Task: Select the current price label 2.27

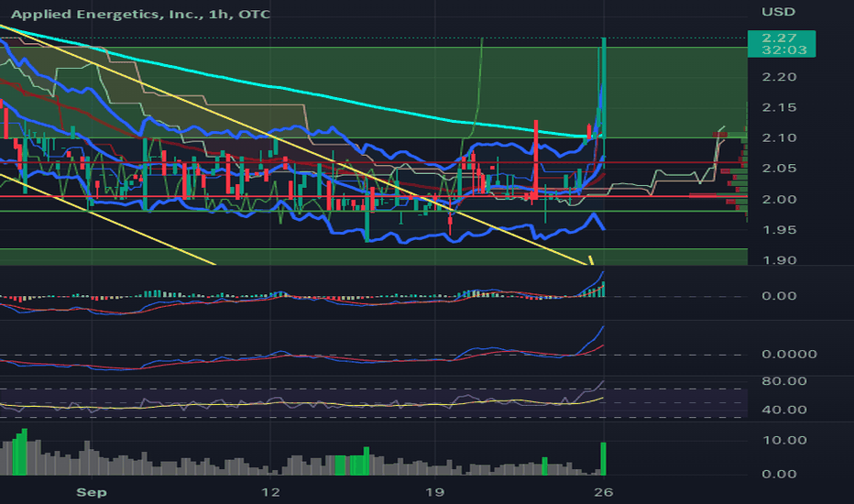Action: click(780, 38)
